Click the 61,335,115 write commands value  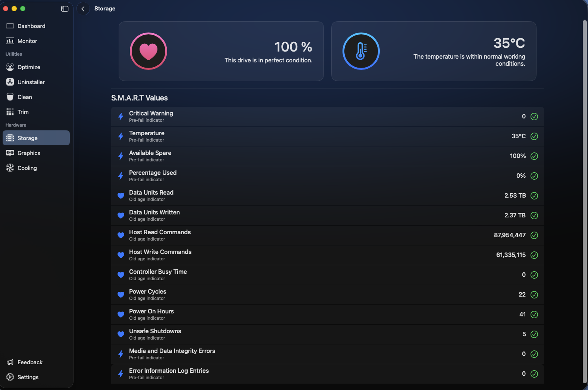(x=511, y=255)
